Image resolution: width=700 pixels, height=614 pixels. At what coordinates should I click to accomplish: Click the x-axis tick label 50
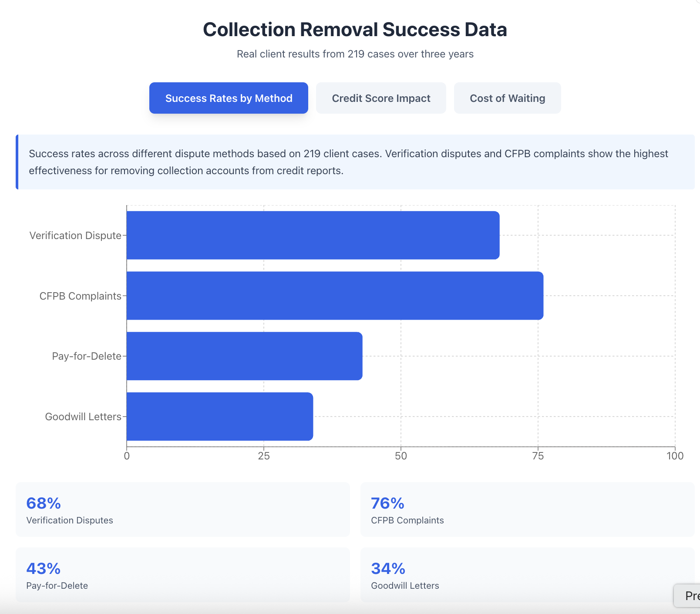tap(401, 456)
